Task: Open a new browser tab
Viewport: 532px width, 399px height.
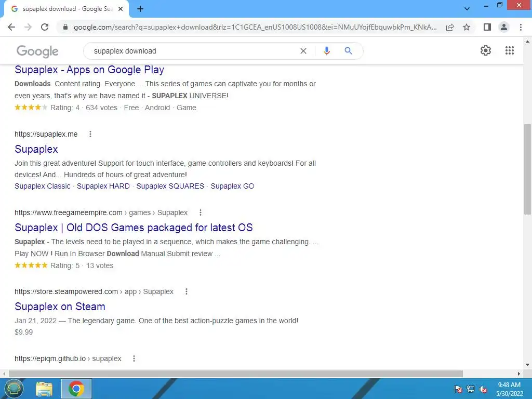Action: click(x=140, y=9)
